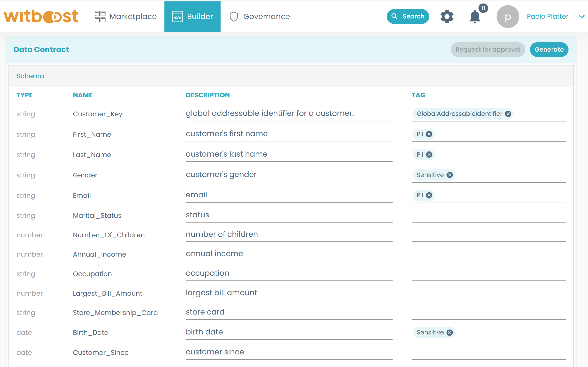Image resolution: width=588 pixels, height=367 pixels.
Task: Click the witboost logo
Action: click(41, 16)
